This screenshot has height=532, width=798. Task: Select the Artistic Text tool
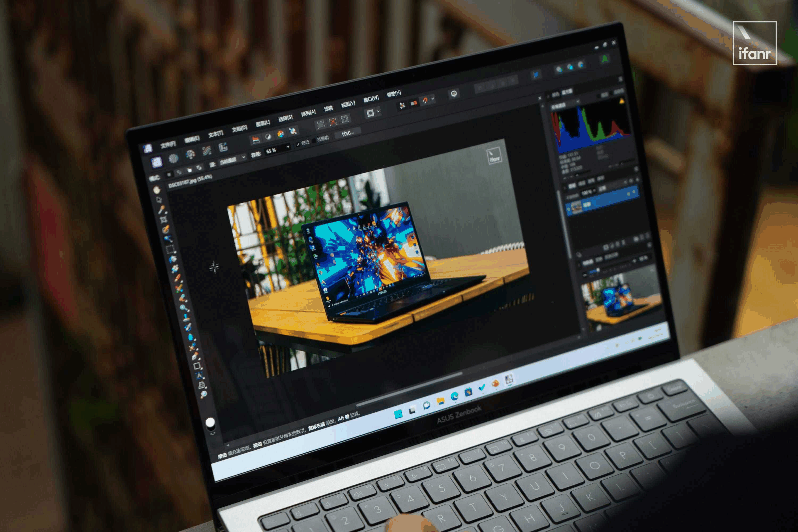199,376
